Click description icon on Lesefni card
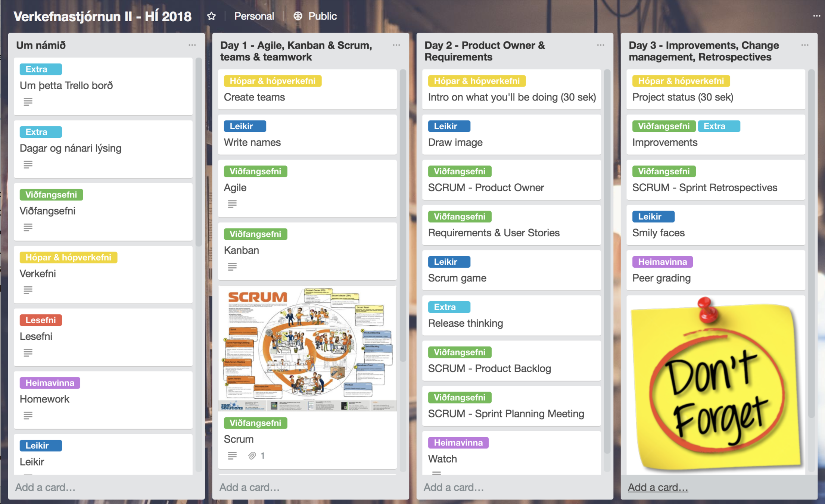The height and width of the screenshot is (504, 825). point(28,352)
